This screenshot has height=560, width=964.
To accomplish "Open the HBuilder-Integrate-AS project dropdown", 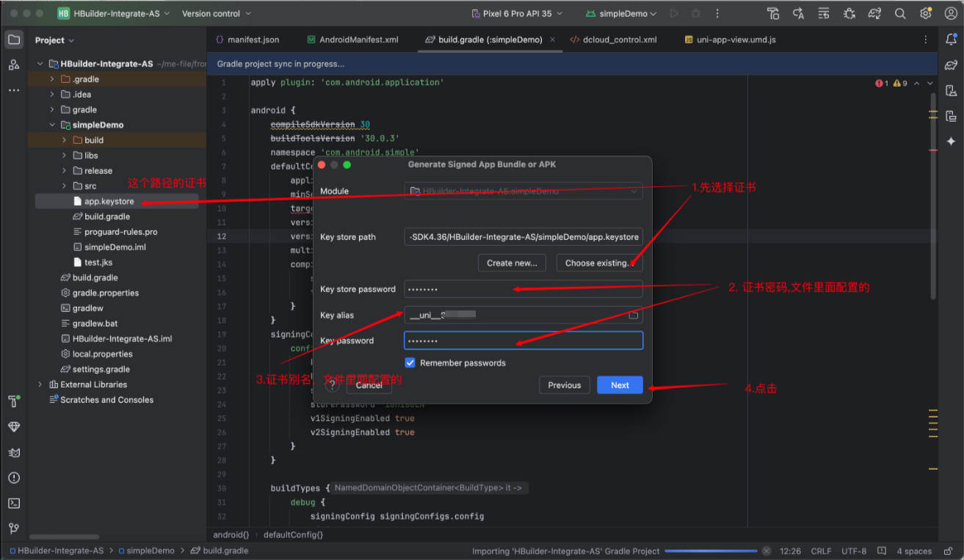I will 112,13.
